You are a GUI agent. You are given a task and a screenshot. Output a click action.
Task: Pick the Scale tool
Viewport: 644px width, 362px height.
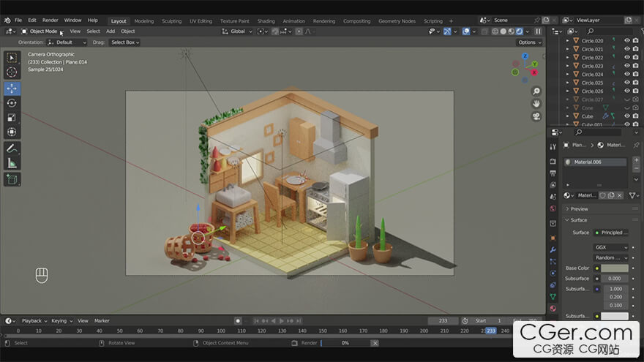pyautogui.click(x=12, y=118)
